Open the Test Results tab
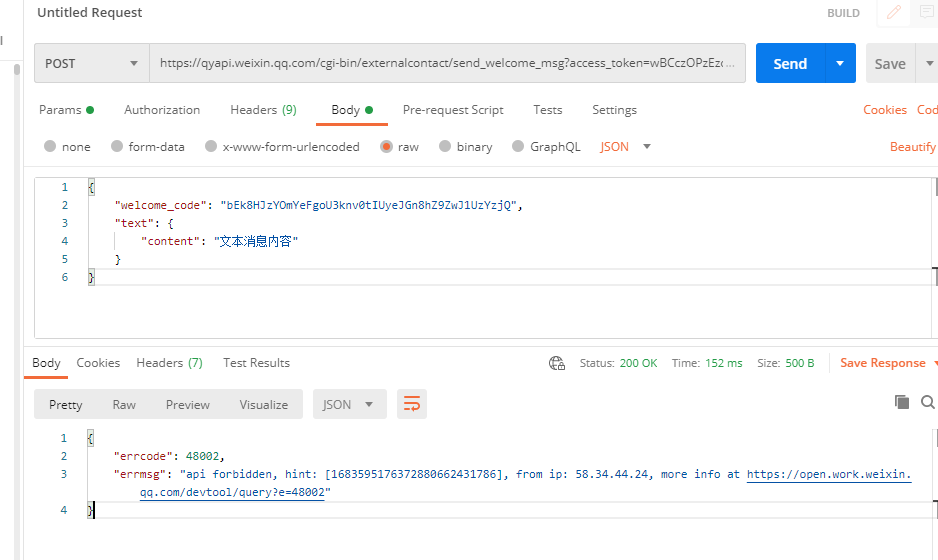The width and height of the screenshot is (938, 560). (x=256, y=363)
